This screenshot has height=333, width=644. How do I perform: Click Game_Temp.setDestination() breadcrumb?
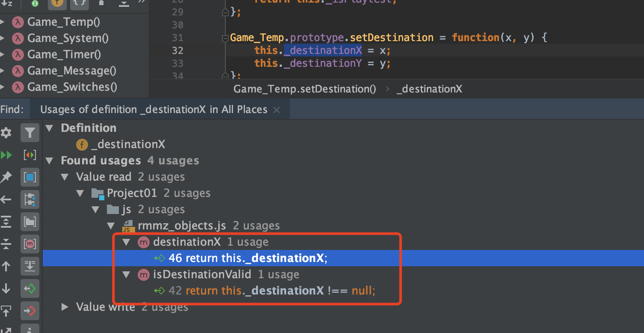click(x=305, y=89)
